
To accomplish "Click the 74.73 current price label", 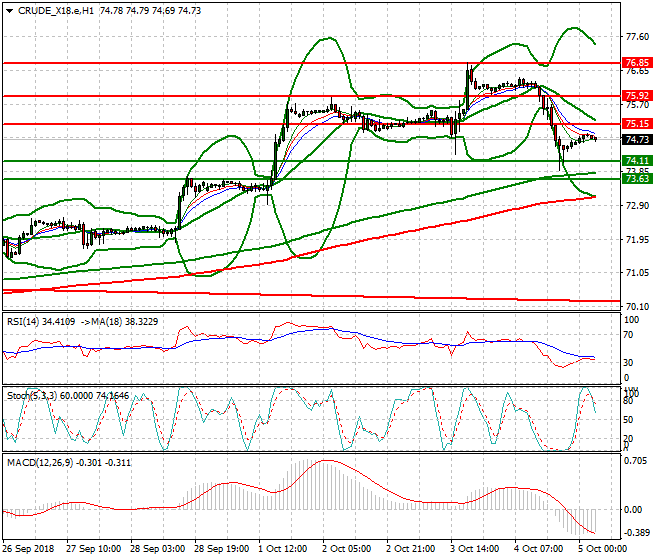I will point(637,139).
